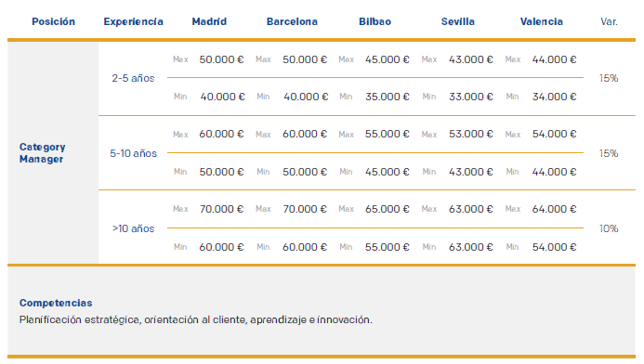The height and width of the screenshot is (364, 644).
Task: Click the Valencia column header
Action: (542, 21)
